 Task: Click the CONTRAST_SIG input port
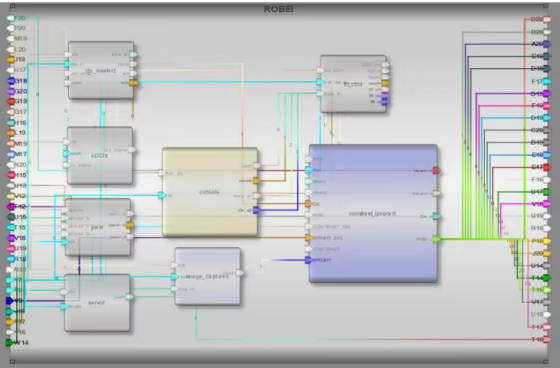[x=309, y=227]
